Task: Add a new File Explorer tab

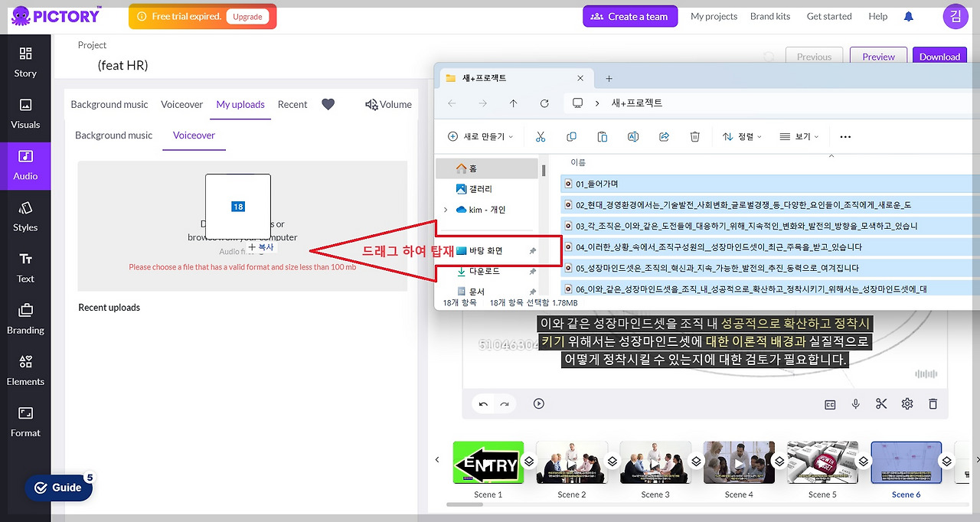Action: coord(609,78)
